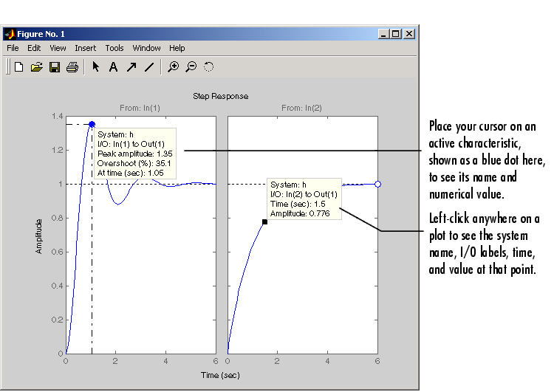
Task: Minimize the Figure No. 1 window
Action: pos(383,34)
